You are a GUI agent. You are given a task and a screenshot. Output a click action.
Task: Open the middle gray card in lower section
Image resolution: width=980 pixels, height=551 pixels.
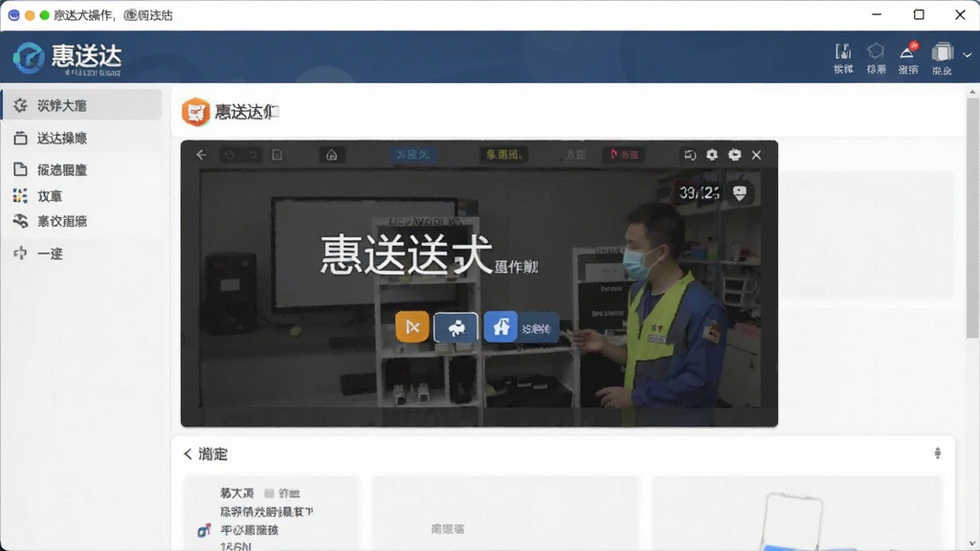[x=505, y=514]
